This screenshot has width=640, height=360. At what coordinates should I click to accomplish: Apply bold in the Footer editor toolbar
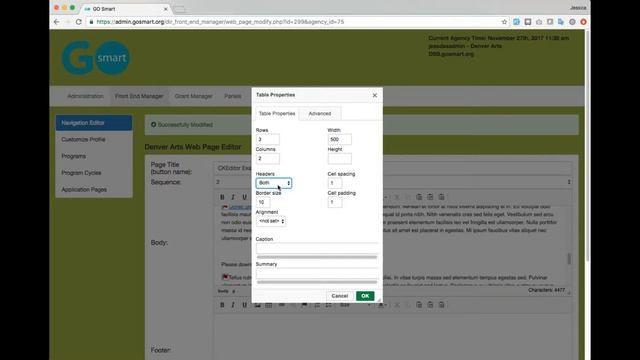[x=222, y=305]
